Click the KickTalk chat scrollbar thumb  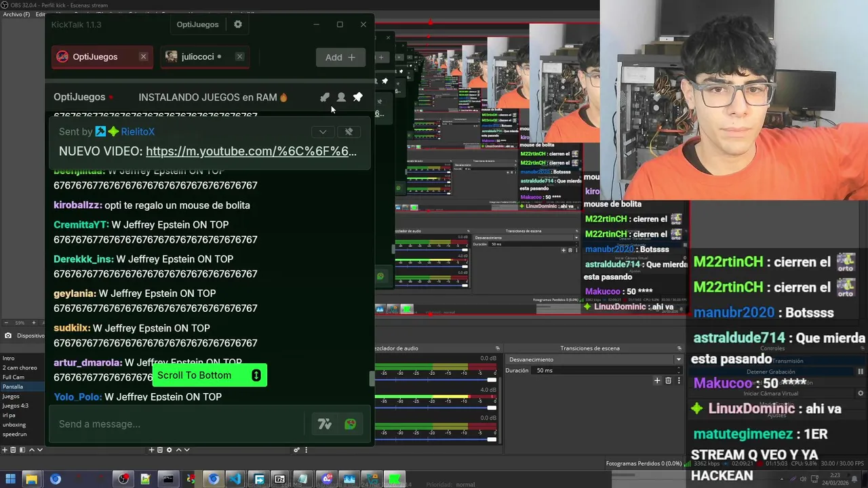point(372,379)
